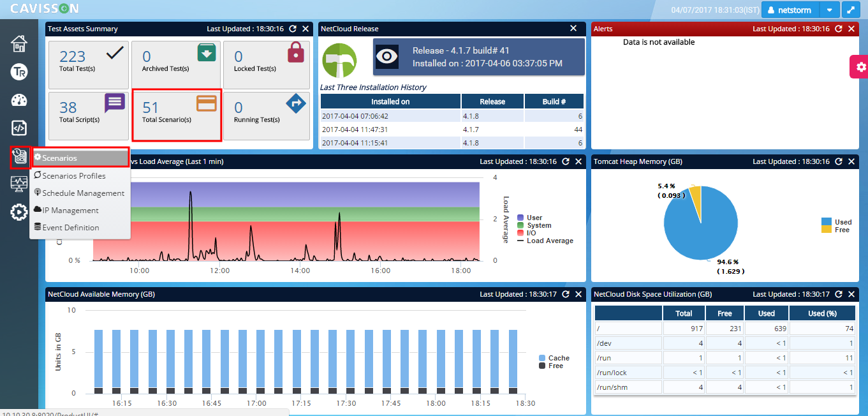Click the Build # column header
Viewport: 868px width, 416px height.
pyautogui.click(x=554, y=101)
